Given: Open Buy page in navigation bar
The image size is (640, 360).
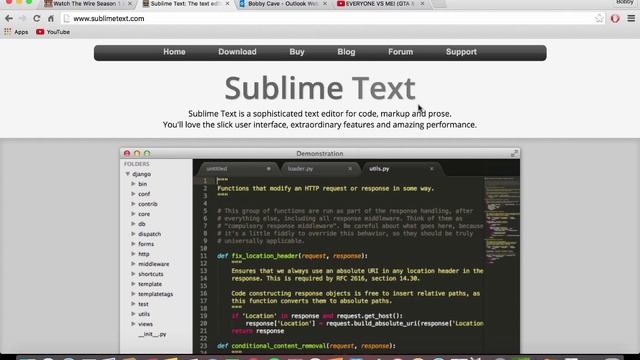Looking at the screenshot, I should pos(297,52).
